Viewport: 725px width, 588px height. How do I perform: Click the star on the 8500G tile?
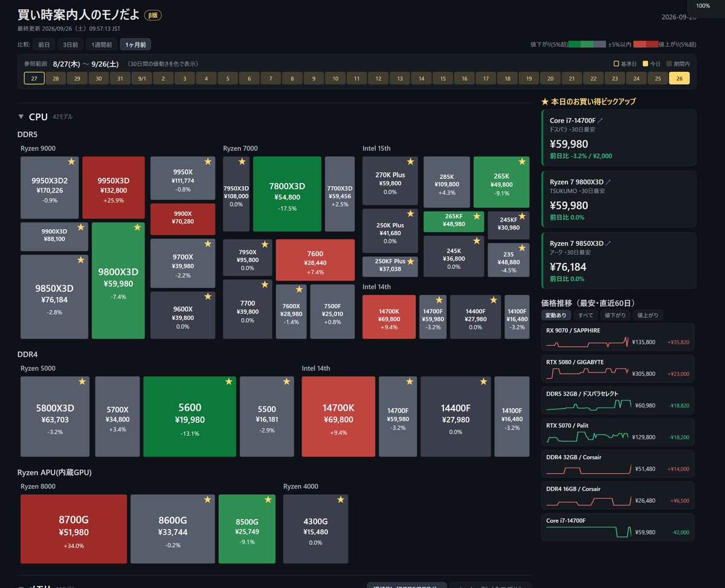coord(268,500)
